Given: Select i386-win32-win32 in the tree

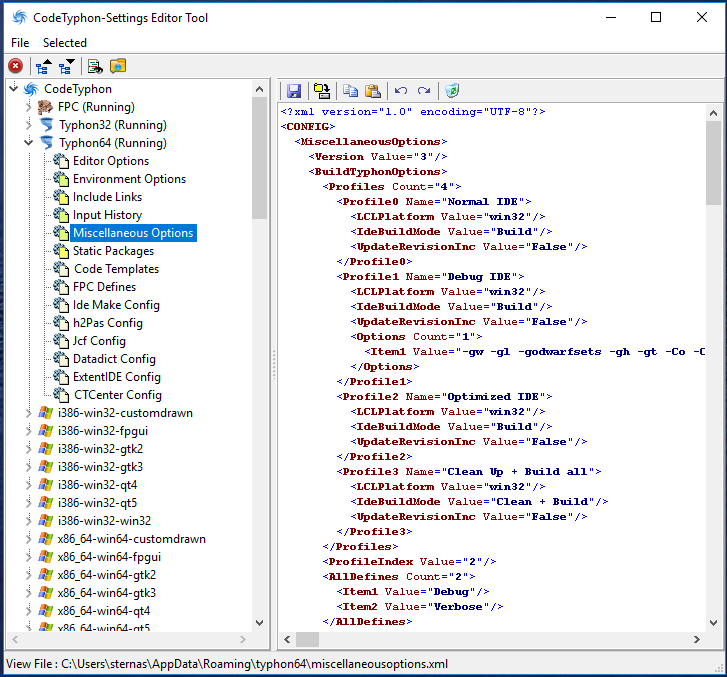Looking at the screenshot, I should (104, 521).
